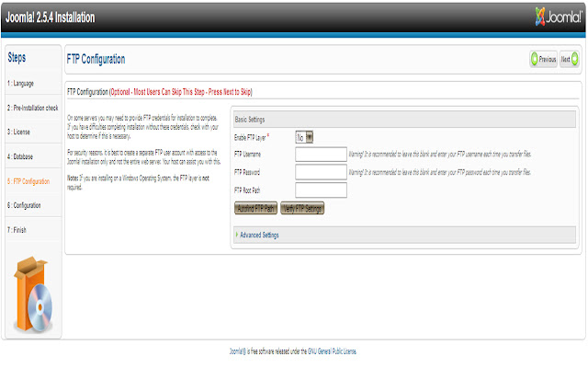
Task: Focus the FTP Password field
Action: coord(321,172)
